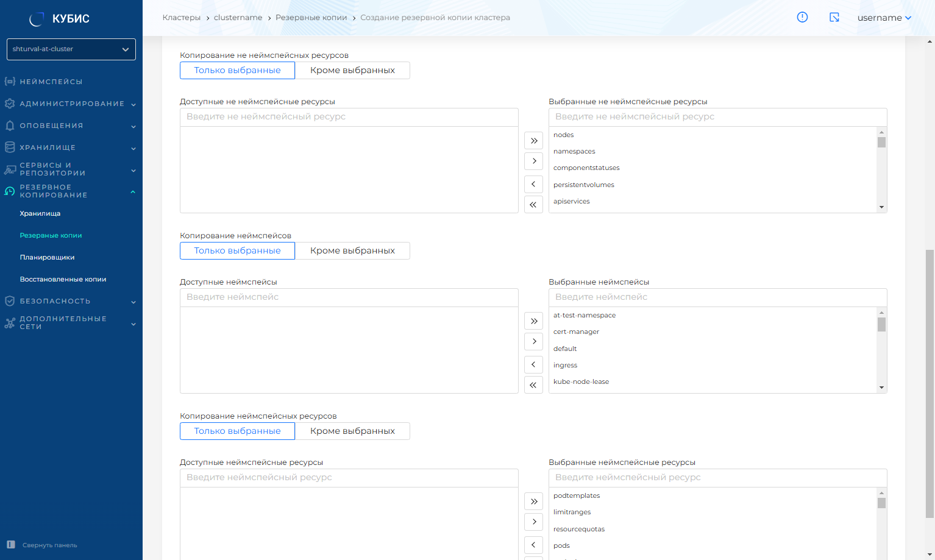
Task: Click the Безопасность shield icon
Action: pyautogui.click(x=10, y=301)
